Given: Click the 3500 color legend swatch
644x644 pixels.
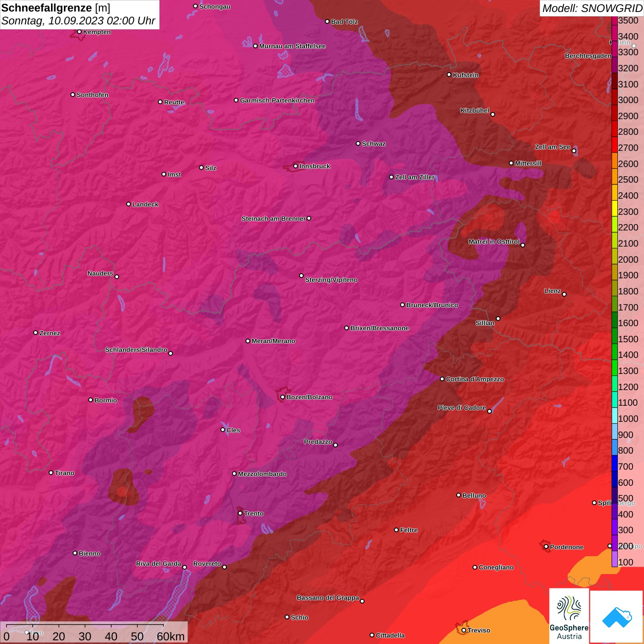Looking at the screenshot, I should pos(614,20).
